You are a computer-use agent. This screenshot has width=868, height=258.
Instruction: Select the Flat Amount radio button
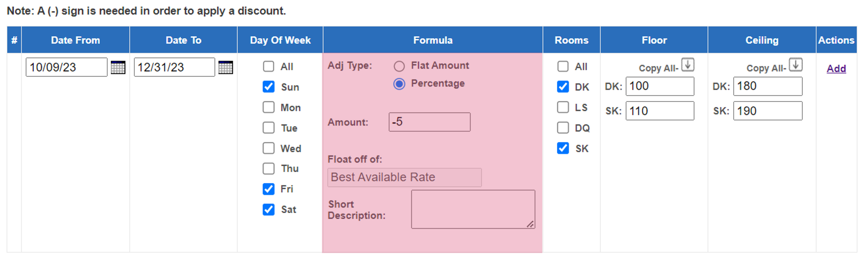399,66
